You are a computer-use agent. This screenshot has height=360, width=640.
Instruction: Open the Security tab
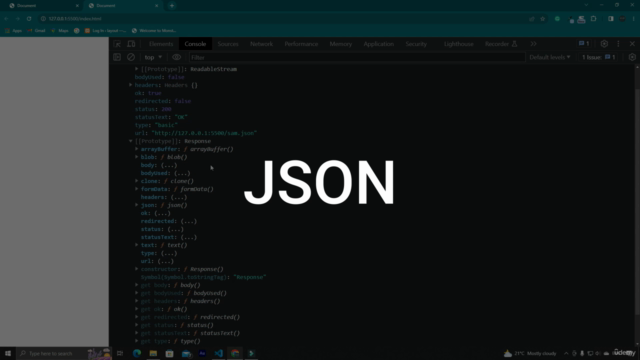pos(416,44)
